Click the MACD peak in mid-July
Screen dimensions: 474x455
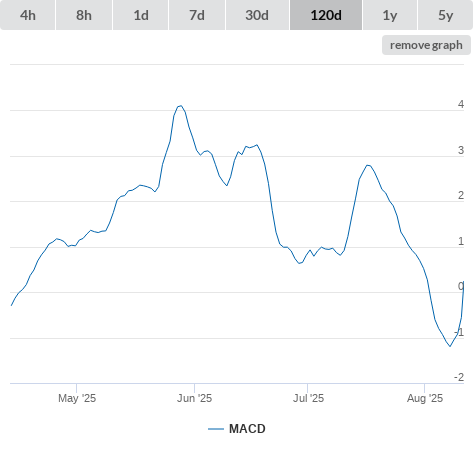tap(368, 165)
